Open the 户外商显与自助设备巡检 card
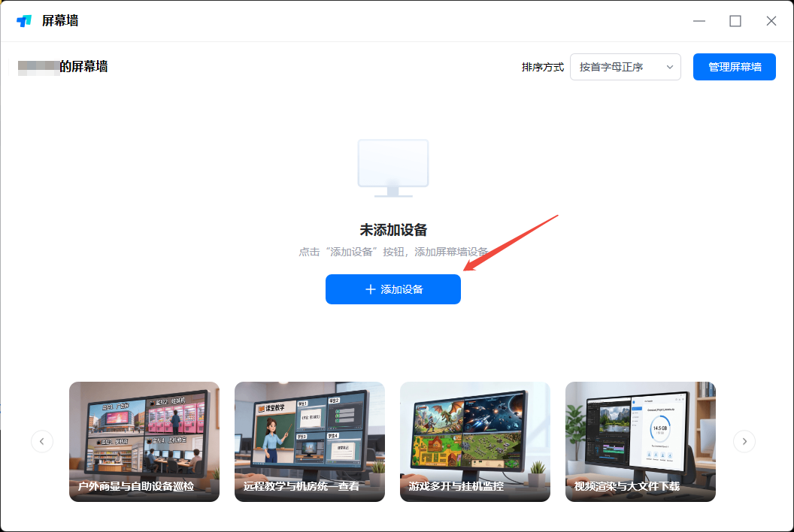The width and height of the screenshot is (794, 532). pyautogui.click(x=144, y=441)
